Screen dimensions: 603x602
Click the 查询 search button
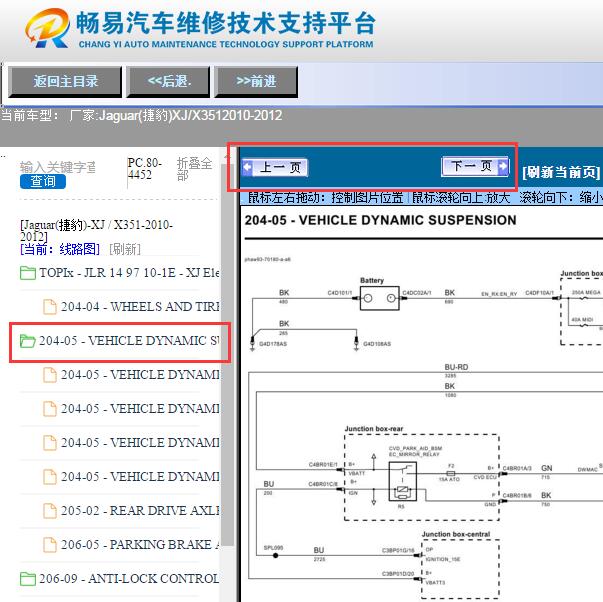[x=43, y=181]
